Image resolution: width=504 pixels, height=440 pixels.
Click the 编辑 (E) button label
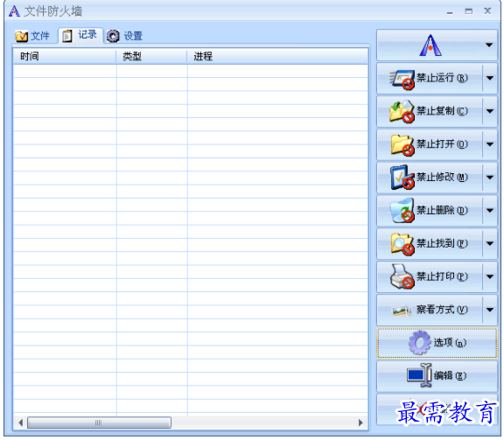click(x=450, y=375)
